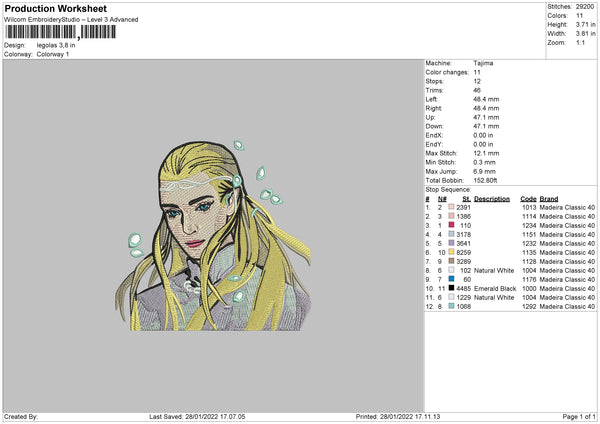The width and height of the screenshot is (600, 424).
Task: Click the Stitches value 29200
Action: (587, 6)
